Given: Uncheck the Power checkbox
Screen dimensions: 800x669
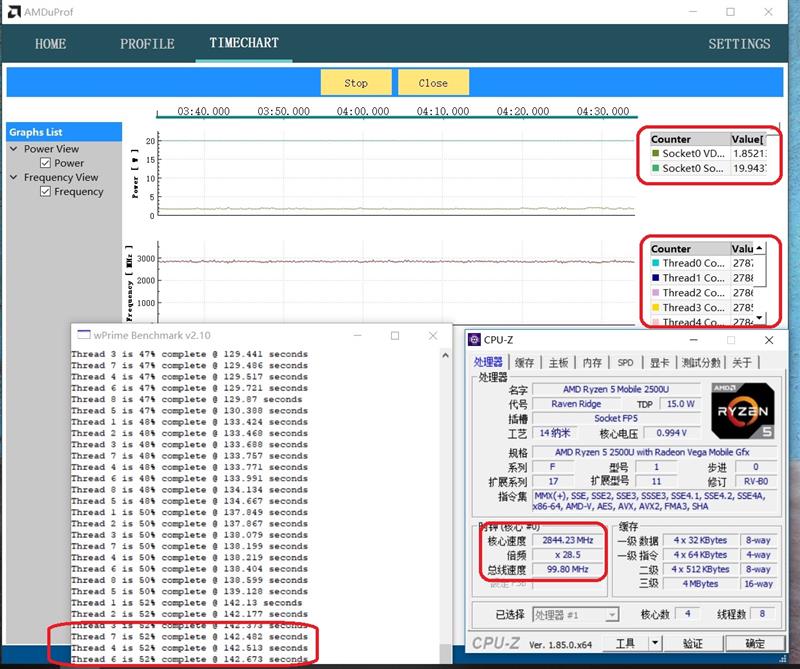Looking at the screenshot, I should 45,163.
